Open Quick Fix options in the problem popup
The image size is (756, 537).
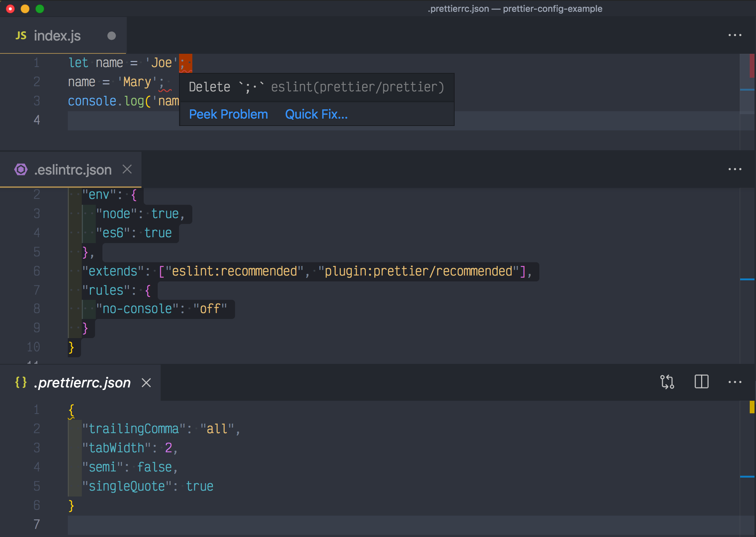tap(316, 114)
